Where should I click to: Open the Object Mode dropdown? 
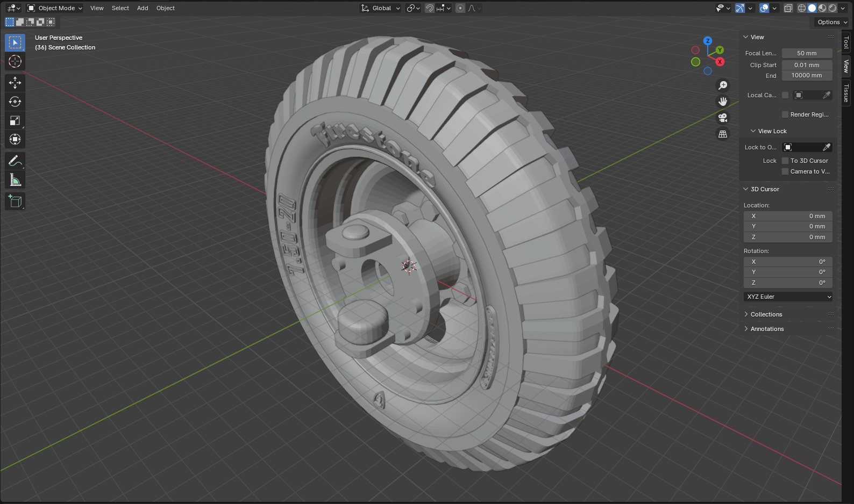(55, 8)
